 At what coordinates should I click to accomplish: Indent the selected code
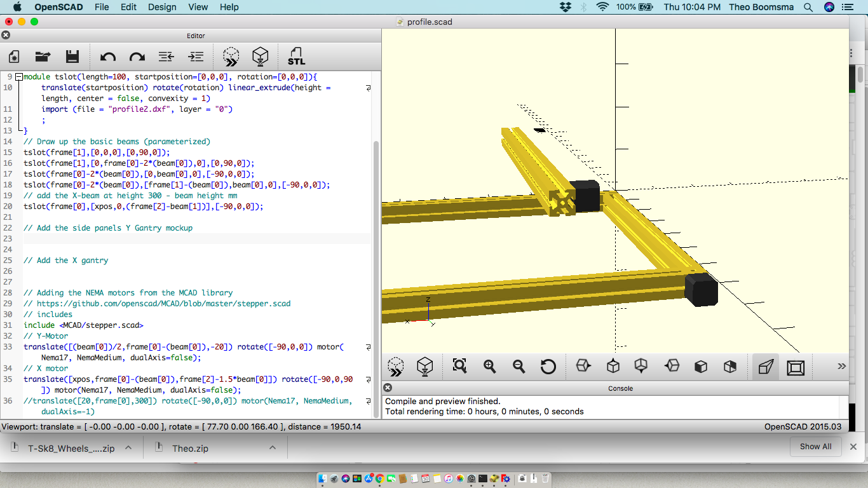tap(196, 57)
